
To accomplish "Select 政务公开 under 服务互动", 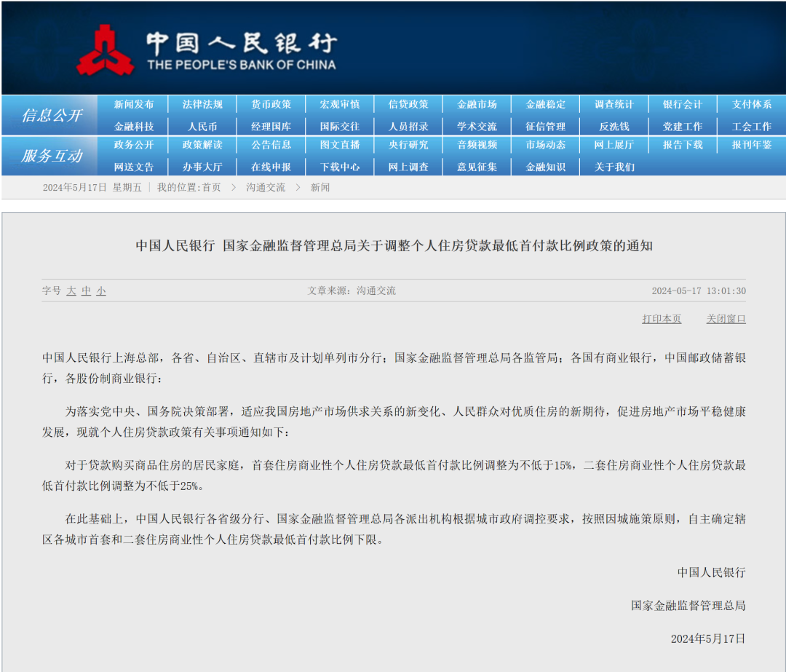I will pos(133,145).
